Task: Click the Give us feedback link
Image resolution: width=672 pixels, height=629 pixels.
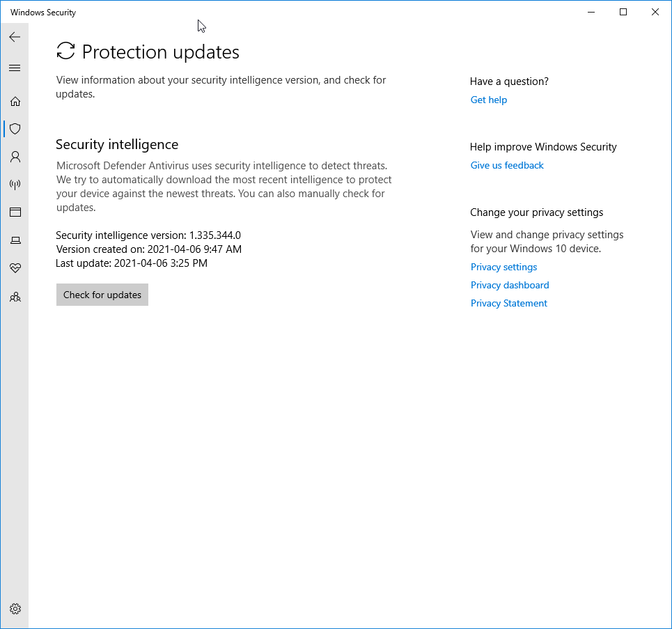Action: click(507, 165)
